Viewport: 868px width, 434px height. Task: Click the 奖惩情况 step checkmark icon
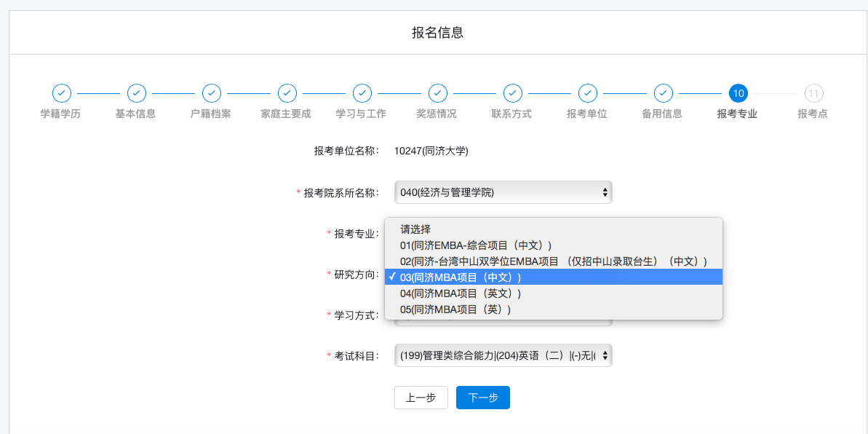click(437, 93)
